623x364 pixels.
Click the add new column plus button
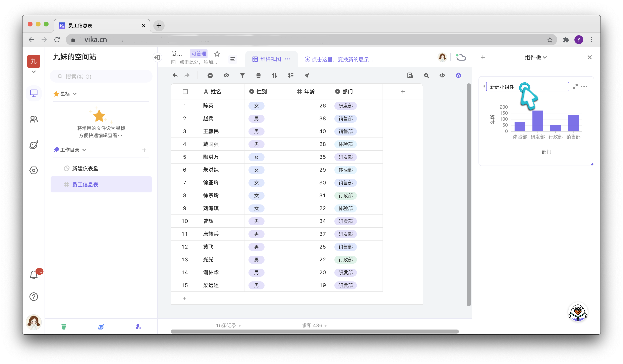click(402, 92)
